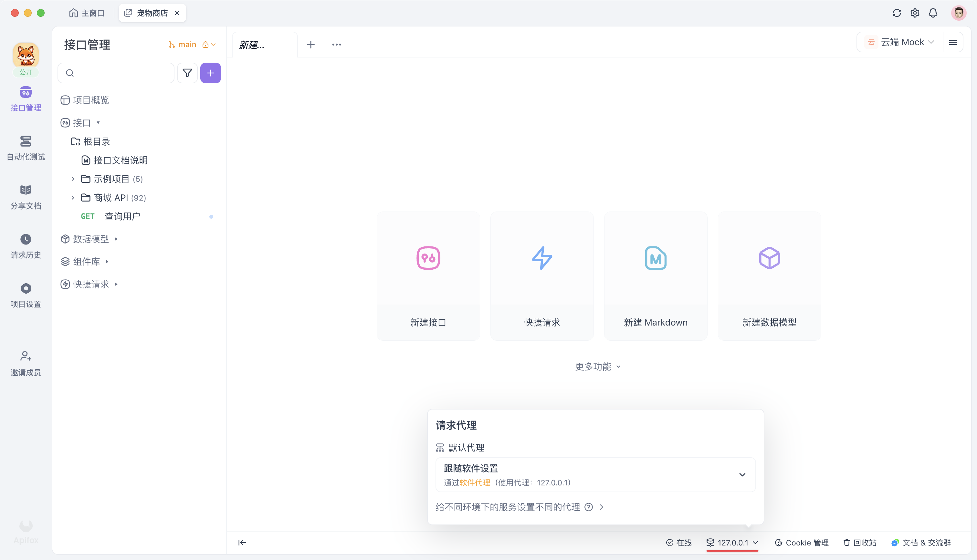Switch to the 主窗口 tab

87,13
